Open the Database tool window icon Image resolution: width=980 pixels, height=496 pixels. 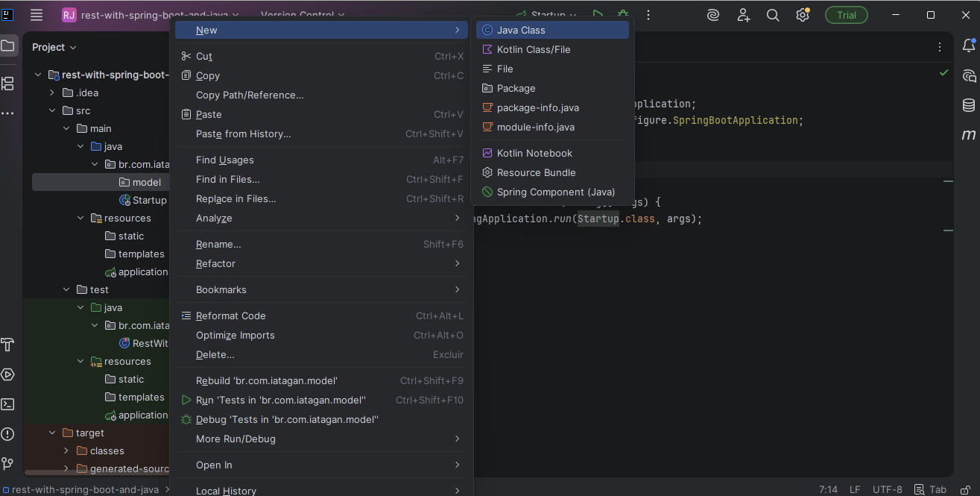coord(968,105)
